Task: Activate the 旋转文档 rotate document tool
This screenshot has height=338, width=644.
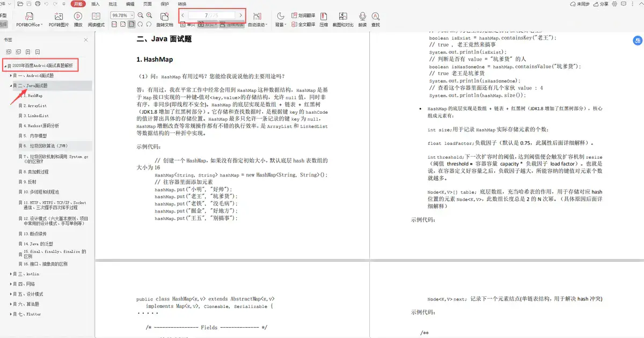Action: coord(165,16)
